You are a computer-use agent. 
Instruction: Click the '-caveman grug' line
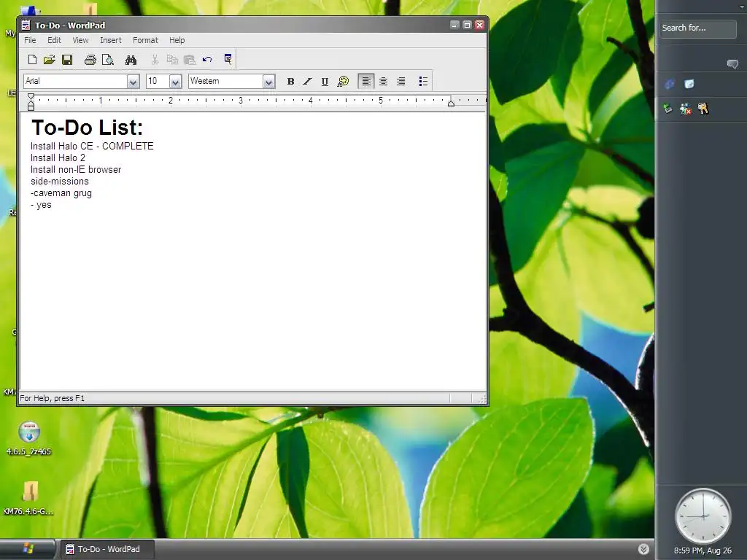click(x=61, y=193)
